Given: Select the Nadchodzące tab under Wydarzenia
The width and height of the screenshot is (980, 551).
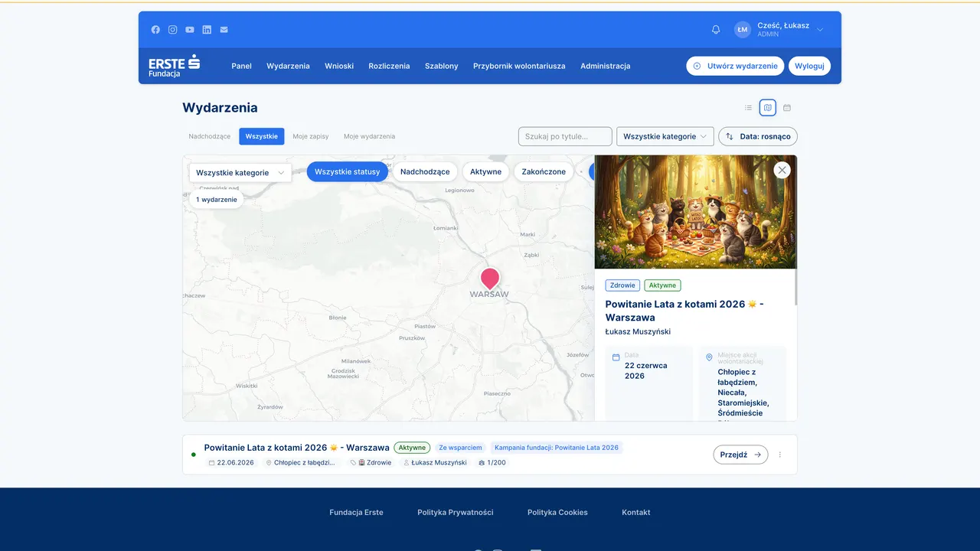Looking at the screenshot, I should click(x=210, y=136).
